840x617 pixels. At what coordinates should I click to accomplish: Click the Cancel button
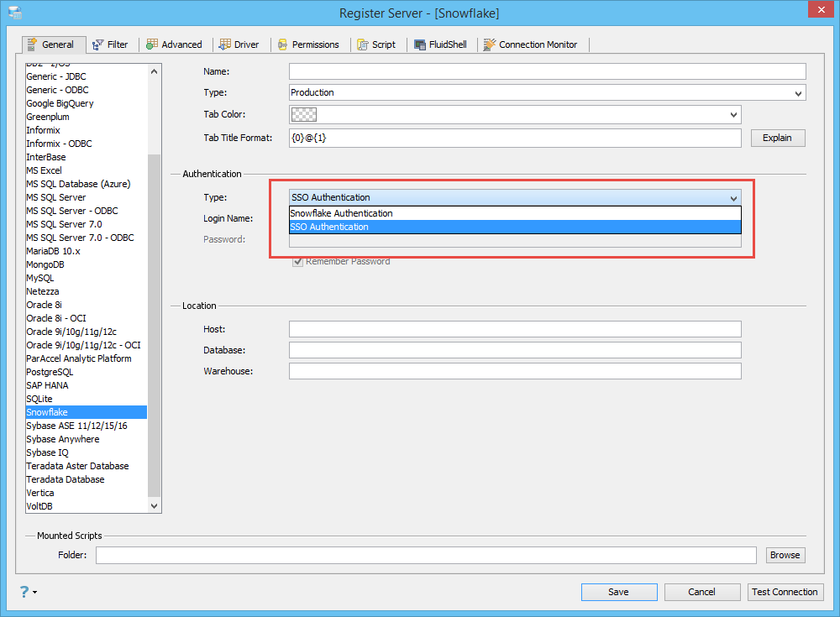pyautogui.click(x=701, y=592)
